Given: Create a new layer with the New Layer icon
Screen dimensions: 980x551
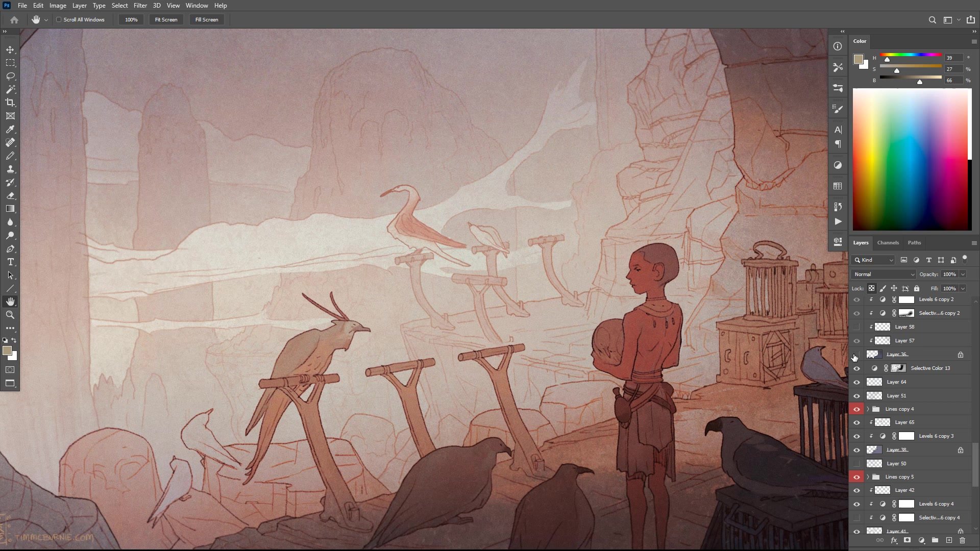Looking at the screenshot, I should coord(949,540).
